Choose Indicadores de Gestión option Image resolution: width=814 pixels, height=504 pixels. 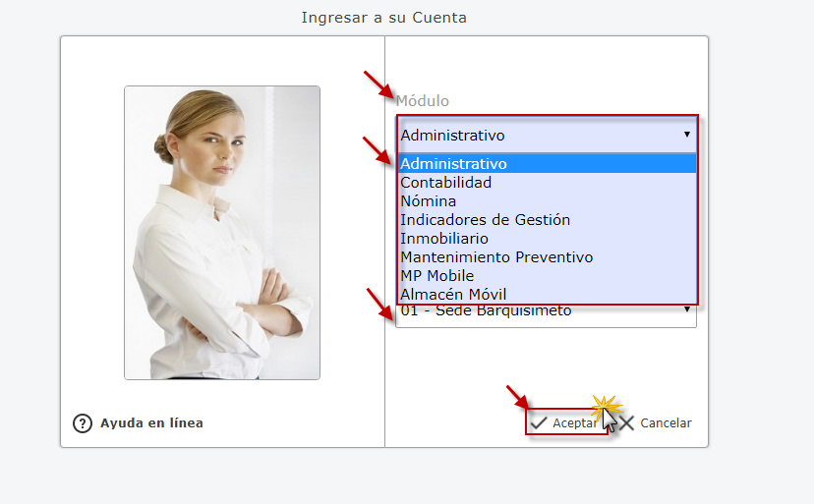tap(547, 219)
